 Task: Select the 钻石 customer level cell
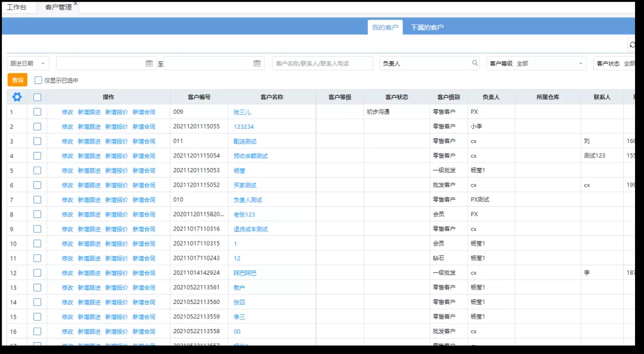(448, 258)
